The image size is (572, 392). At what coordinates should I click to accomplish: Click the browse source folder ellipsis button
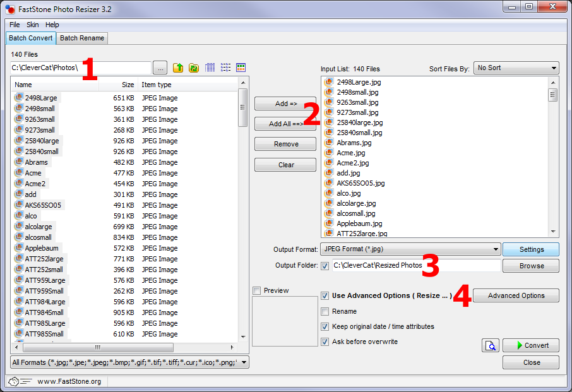click(x=160, y=68)
